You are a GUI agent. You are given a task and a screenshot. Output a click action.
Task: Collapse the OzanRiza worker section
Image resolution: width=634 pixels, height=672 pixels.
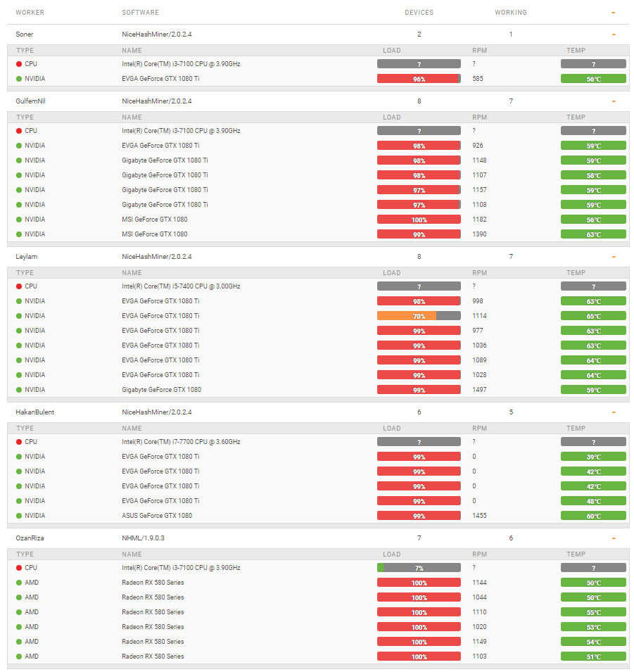[x=614, y=538]
